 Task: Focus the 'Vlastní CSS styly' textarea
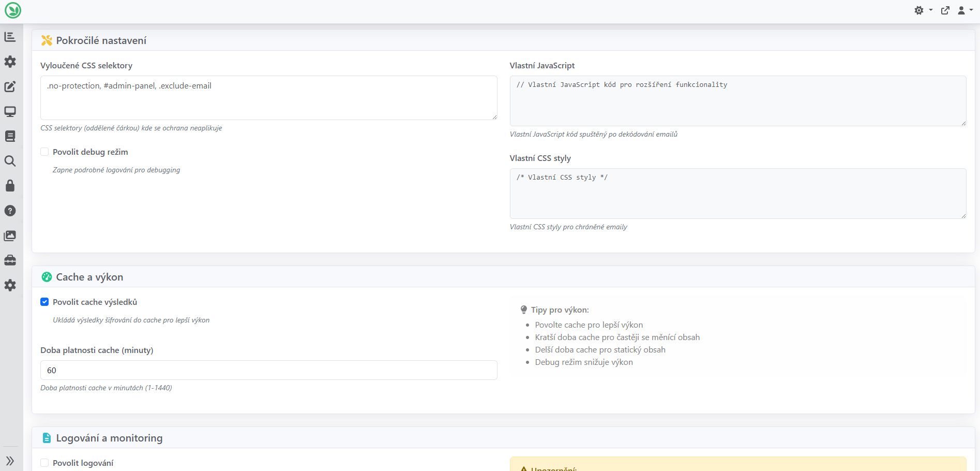tap(738, 194)
